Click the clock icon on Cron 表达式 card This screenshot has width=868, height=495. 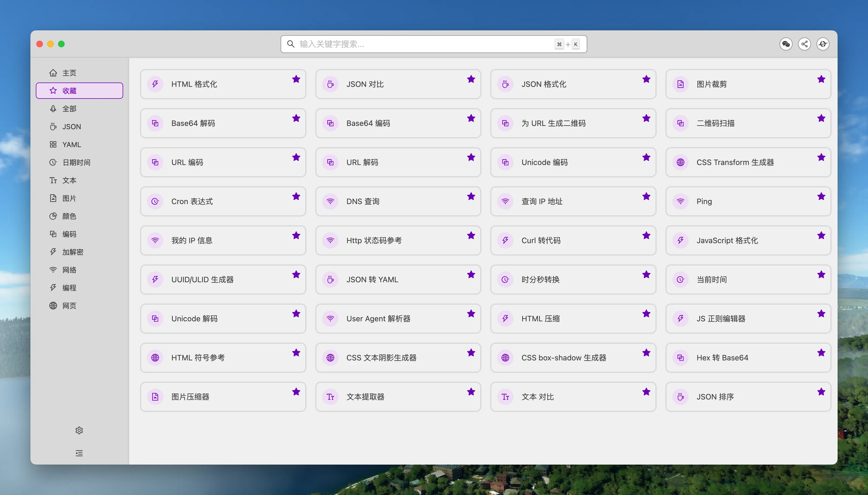(155, 201)
